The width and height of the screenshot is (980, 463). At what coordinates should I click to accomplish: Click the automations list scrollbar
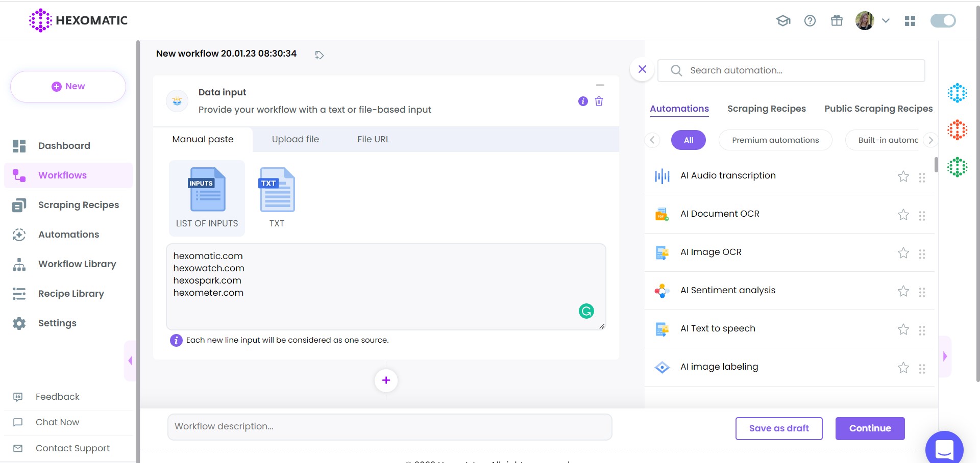pos(936,165)
